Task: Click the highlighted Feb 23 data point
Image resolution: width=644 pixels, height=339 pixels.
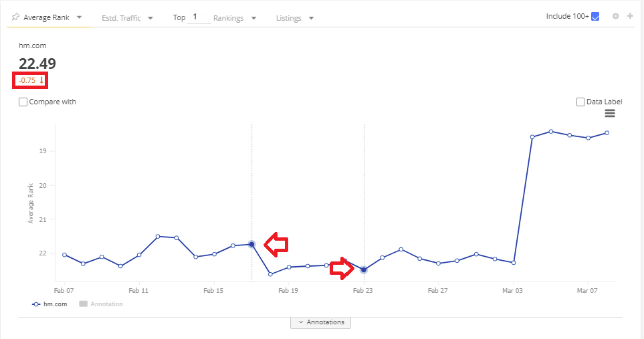Action: (x=364, y=269)
